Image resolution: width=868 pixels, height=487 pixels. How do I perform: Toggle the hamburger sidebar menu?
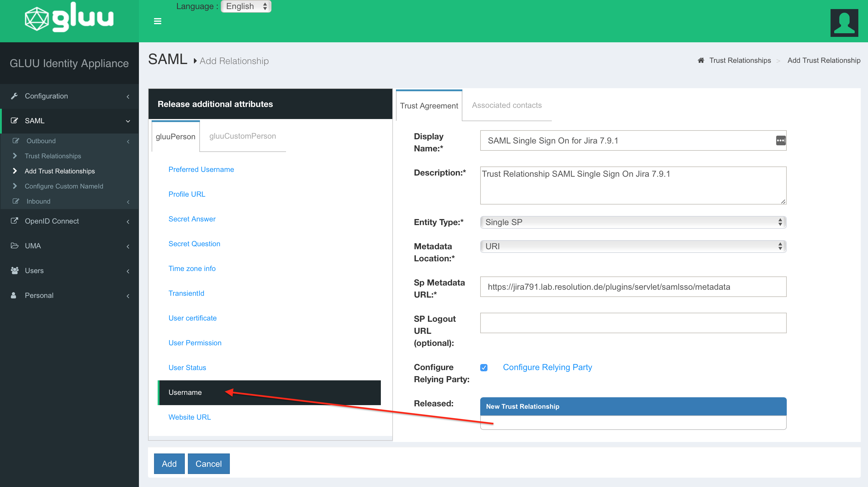157,21
